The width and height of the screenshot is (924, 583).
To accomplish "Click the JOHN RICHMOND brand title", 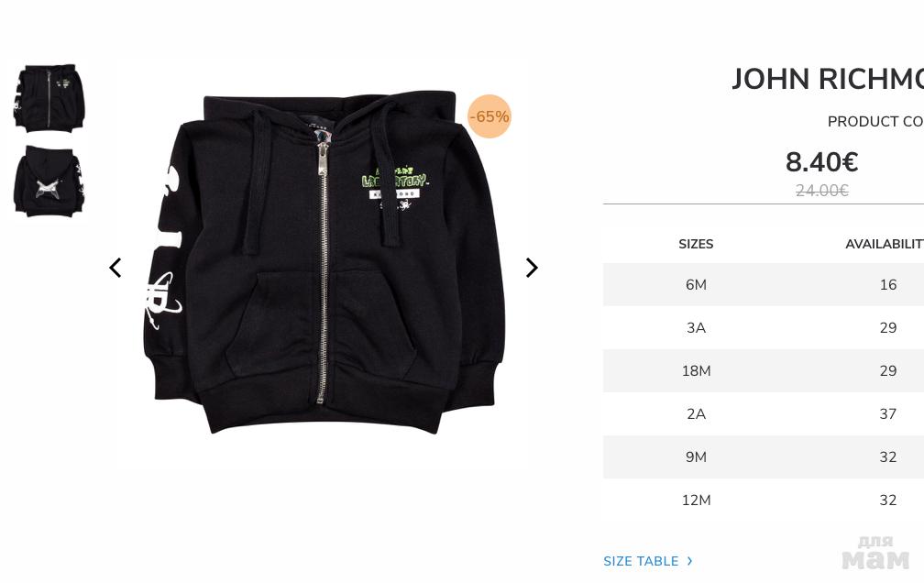I will (x=828, y=79).
